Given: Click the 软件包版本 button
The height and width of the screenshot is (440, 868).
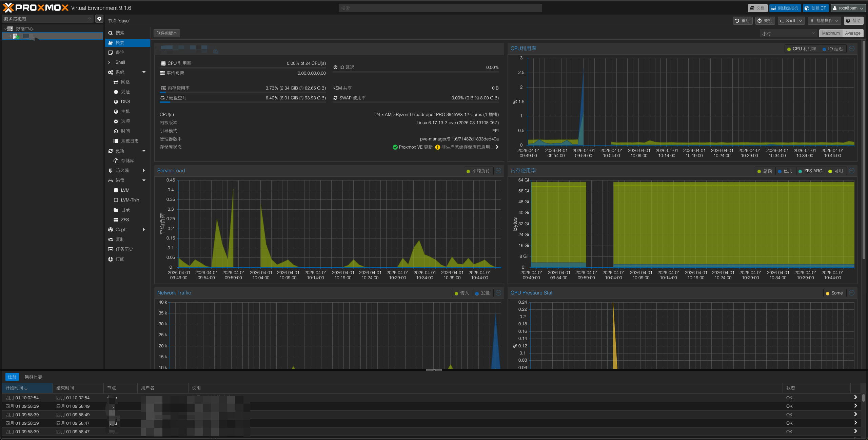Looking at the screenshot, I should 166,33.
